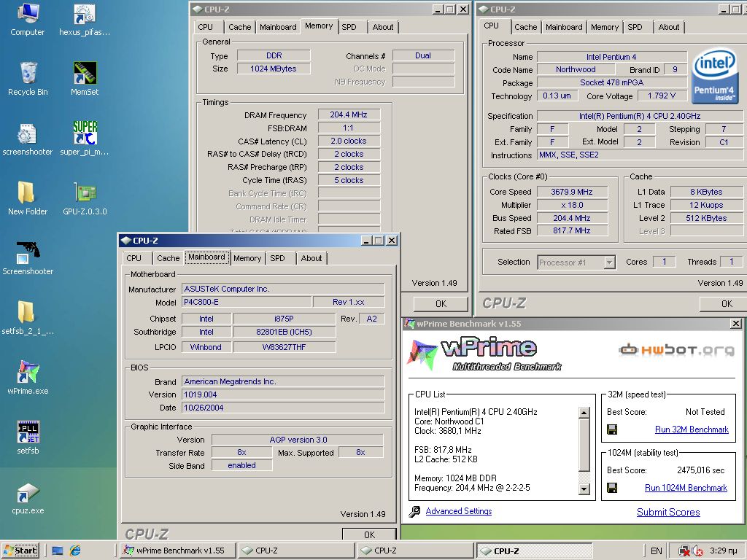Click the taskbar clock showing 3:29
747x560 pixels.
point(723,551)
